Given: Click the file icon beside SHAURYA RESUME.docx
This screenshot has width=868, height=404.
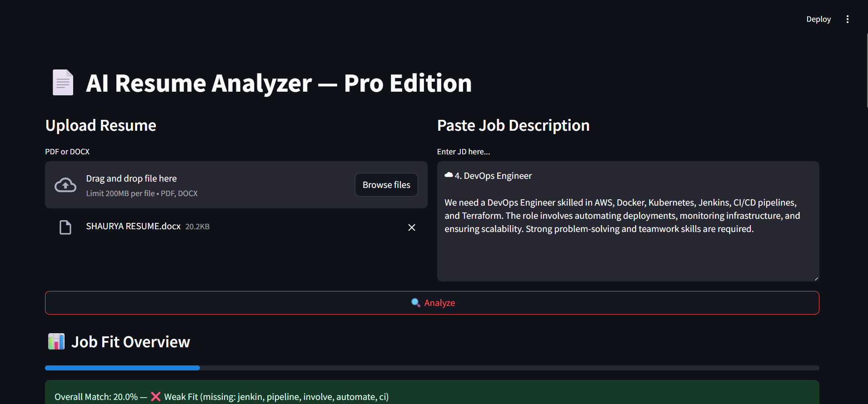Looking at the screenshot, I should click(x=65, y=227).
